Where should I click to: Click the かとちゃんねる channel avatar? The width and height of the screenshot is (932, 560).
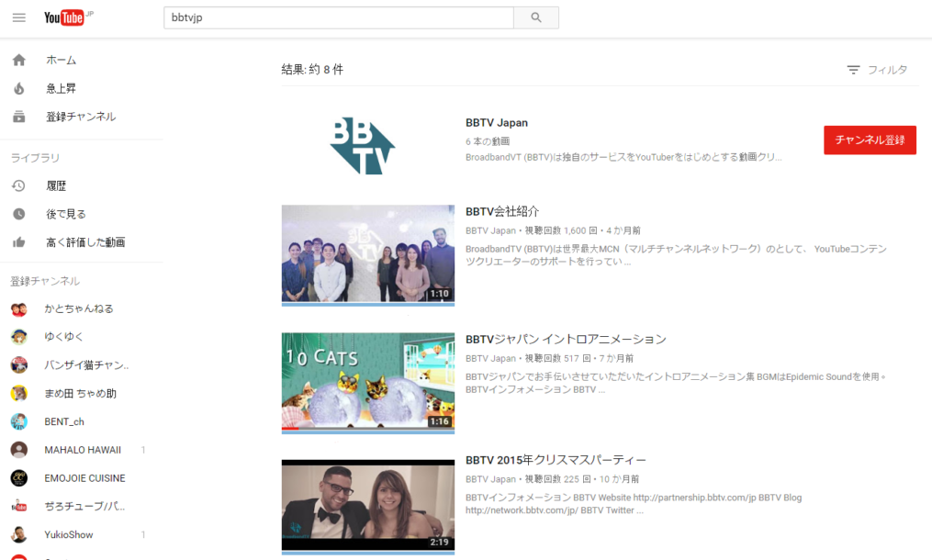coord(19,308)
